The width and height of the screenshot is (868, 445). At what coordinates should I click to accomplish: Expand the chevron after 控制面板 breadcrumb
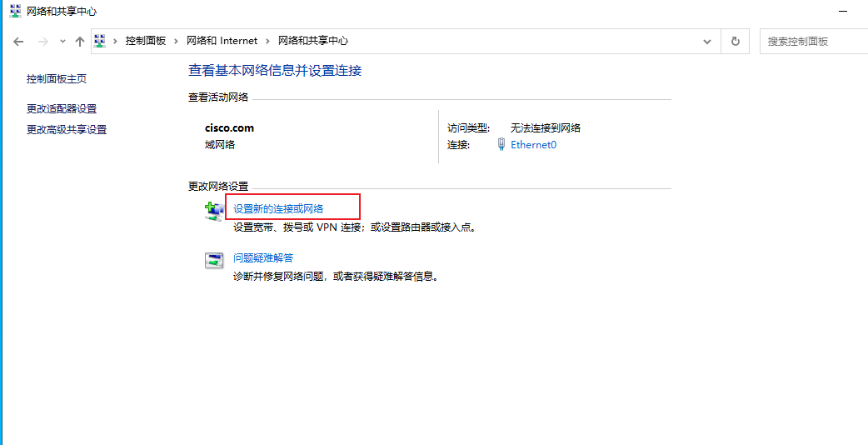pyautogui.click(x=176, y=41)
